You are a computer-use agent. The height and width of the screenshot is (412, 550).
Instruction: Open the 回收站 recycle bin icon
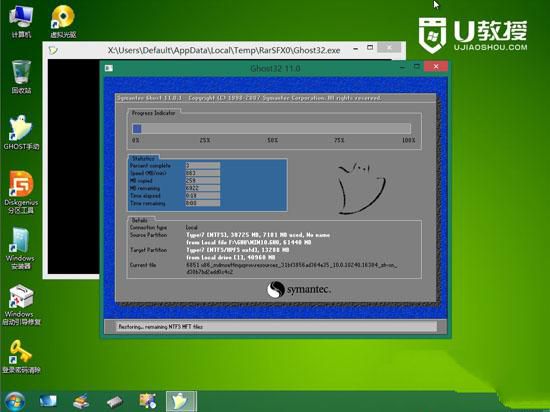[x=21, y=77]
